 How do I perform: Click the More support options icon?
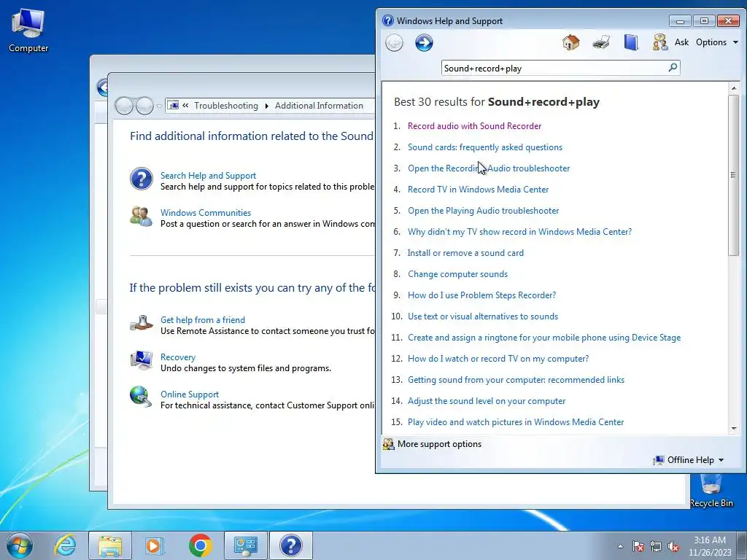click(389, 444)
